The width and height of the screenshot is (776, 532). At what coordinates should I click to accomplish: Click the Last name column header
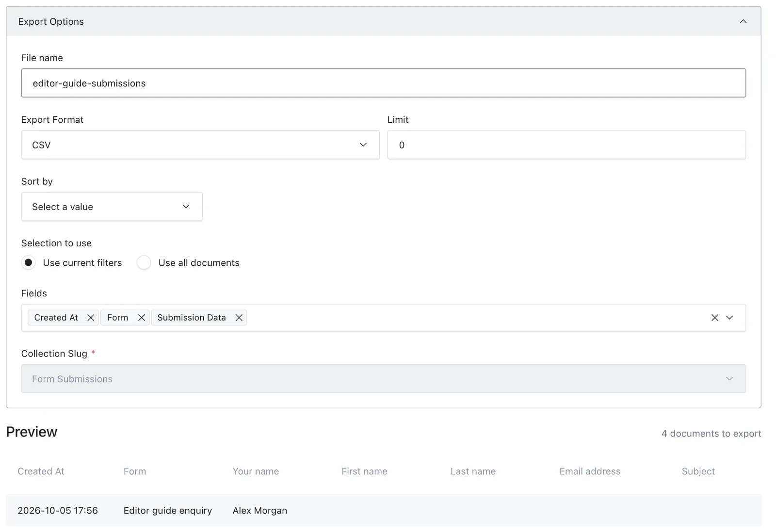(473, 471)
